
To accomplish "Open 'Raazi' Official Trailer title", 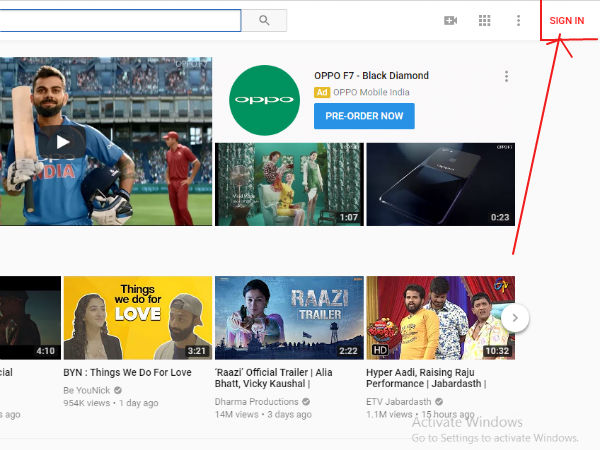I will point(273,378).
